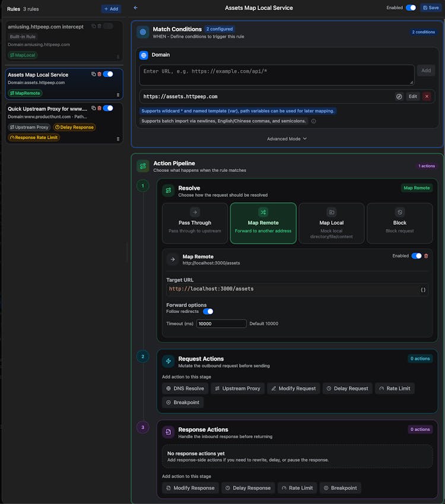The height and width of the screenshot is (504, 445).
Task: Select the Map Local resolve option
Action: point(331,223)
